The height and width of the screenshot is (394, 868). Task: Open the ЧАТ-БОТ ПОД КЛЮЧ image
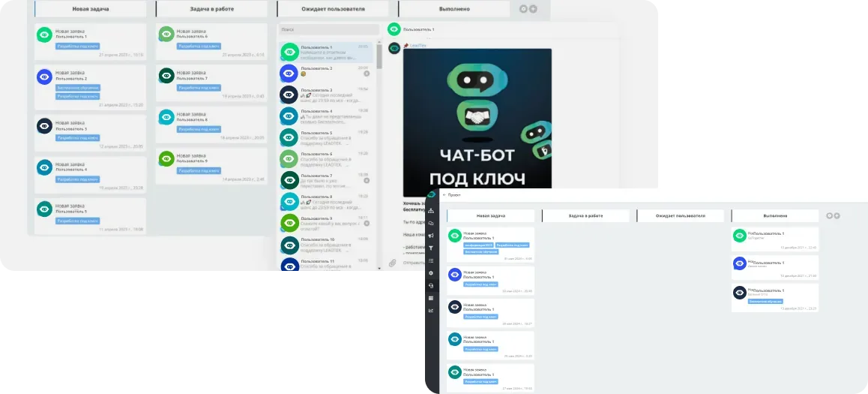tap(477, 122)
